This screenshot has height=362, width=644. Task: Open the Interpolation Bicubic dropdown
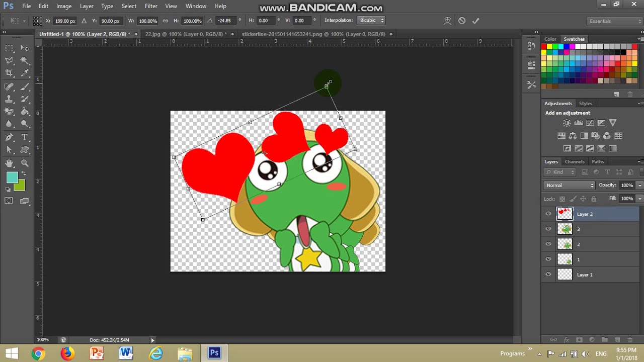coord(371,21)
